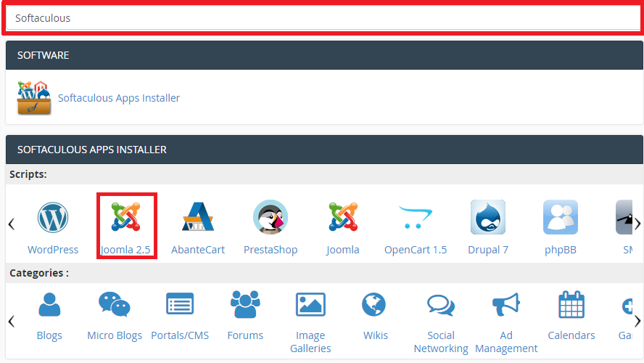Screen dimensions: 644x363
Task: Open the Portals/CMS category icon
Action: click(x=180, y=303)
